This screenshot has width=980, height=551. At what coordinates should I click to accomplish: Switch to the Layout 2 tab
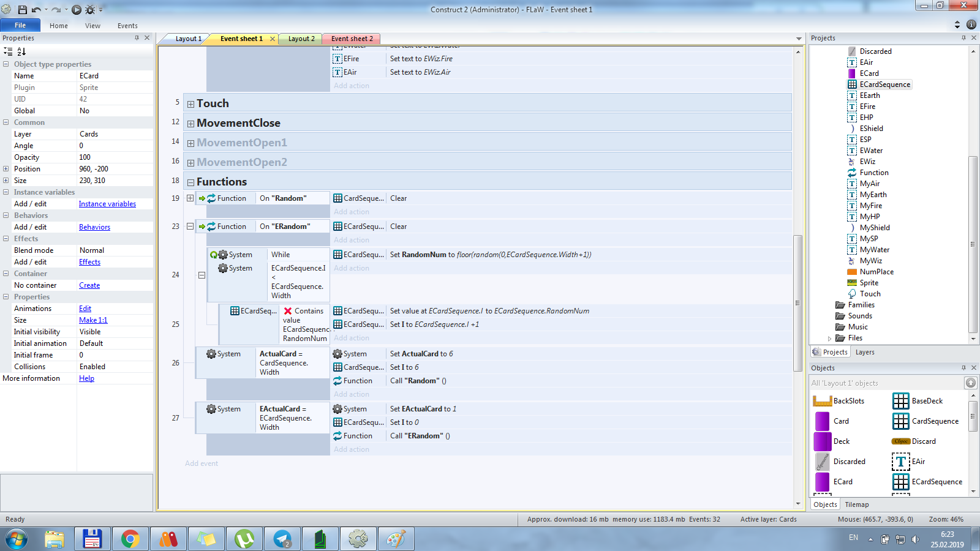(301, 39)
